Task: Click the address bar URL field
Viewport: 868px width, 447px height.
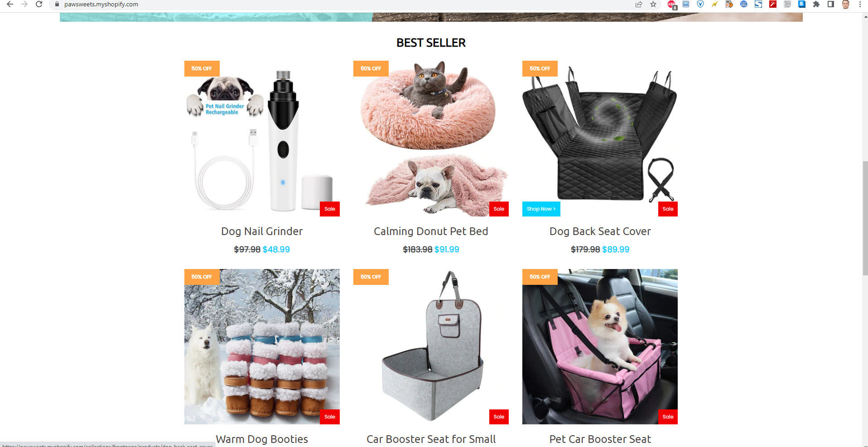Action: click(344, 4)
